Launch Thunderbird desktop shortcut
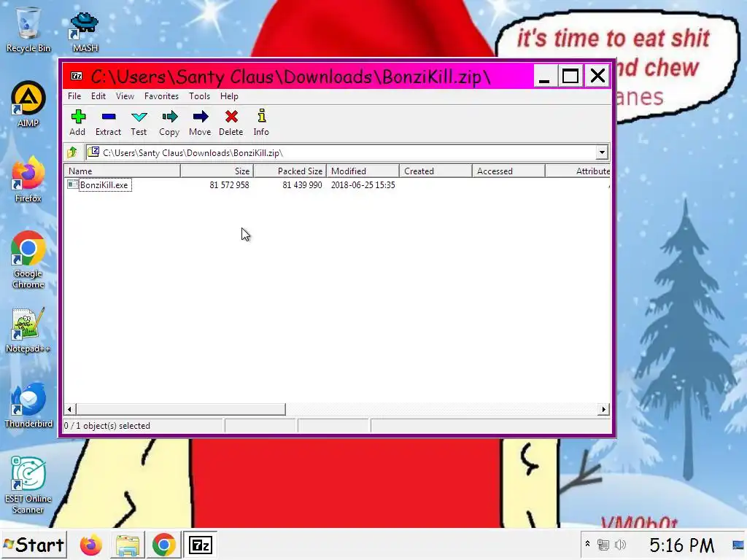 point(28,405)
